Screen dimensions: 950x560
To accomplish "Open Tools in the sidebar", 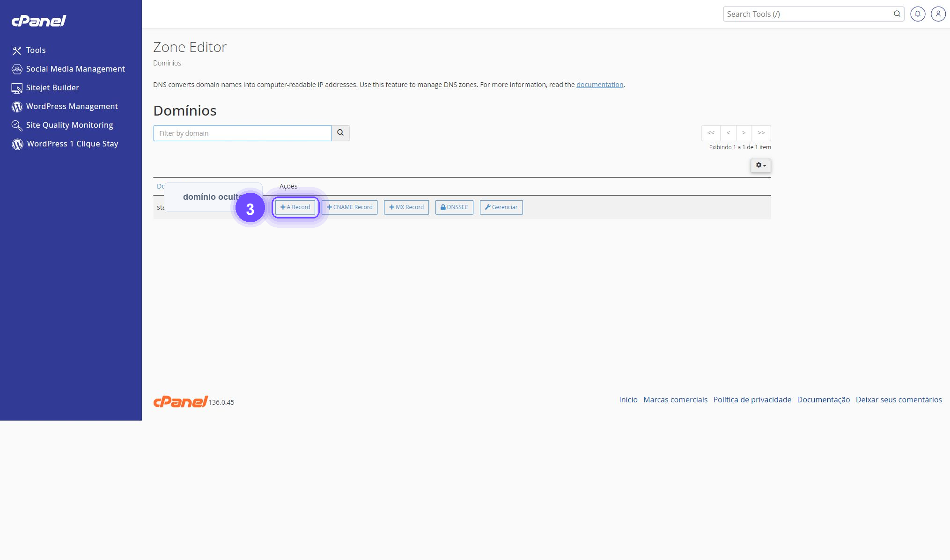I will pyautogui.click(x=29, y=51).
